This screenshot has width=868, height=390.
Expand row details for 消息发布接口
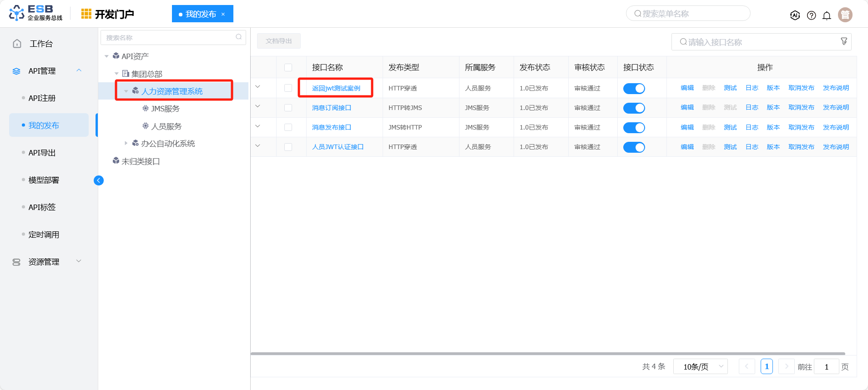(x=257, y=126)
